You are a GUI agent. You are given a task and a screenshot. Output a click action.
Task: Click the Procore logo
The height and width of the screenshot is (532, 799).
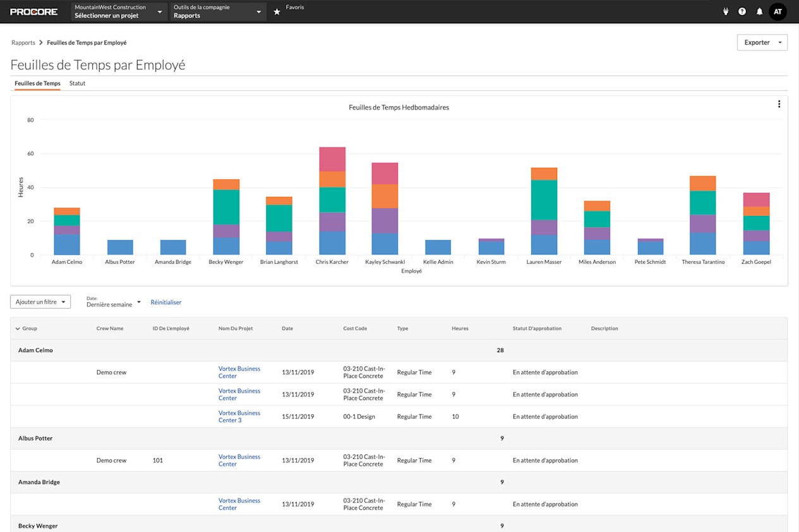click(x=34, y=11)
